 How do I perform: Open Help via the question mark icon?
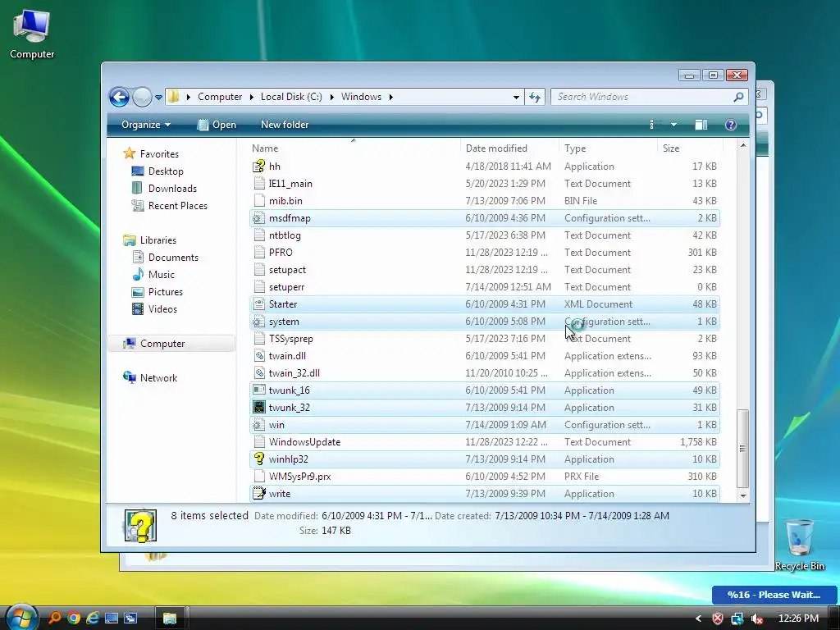point(730,125)
